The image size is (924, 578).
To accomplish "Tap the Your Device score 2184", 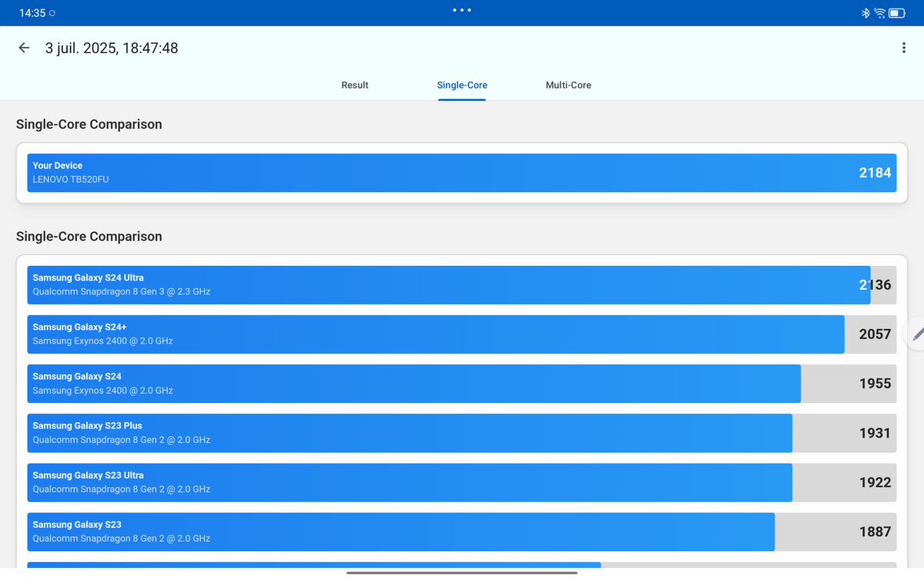I will click(875, 173).
